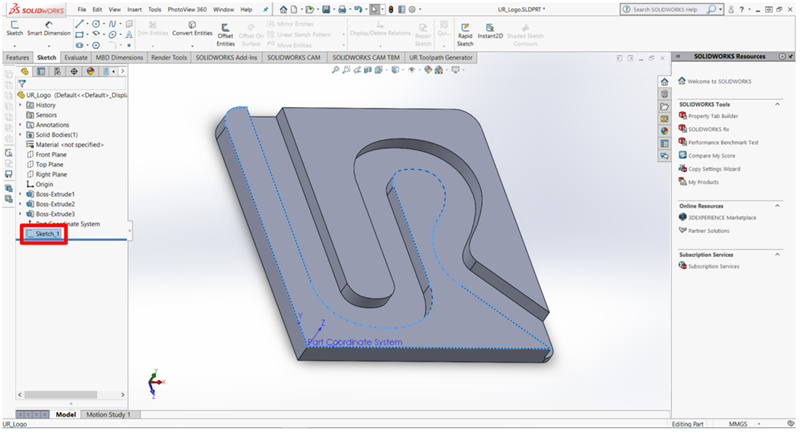
Task: Collapse the SOLIDWORKS Resources pane arrows
Action: tap(678, 57)
